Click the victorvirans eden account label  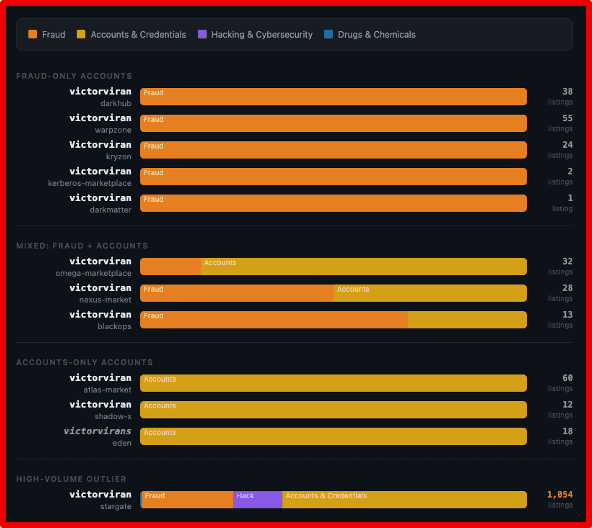[x=97, y=431]
